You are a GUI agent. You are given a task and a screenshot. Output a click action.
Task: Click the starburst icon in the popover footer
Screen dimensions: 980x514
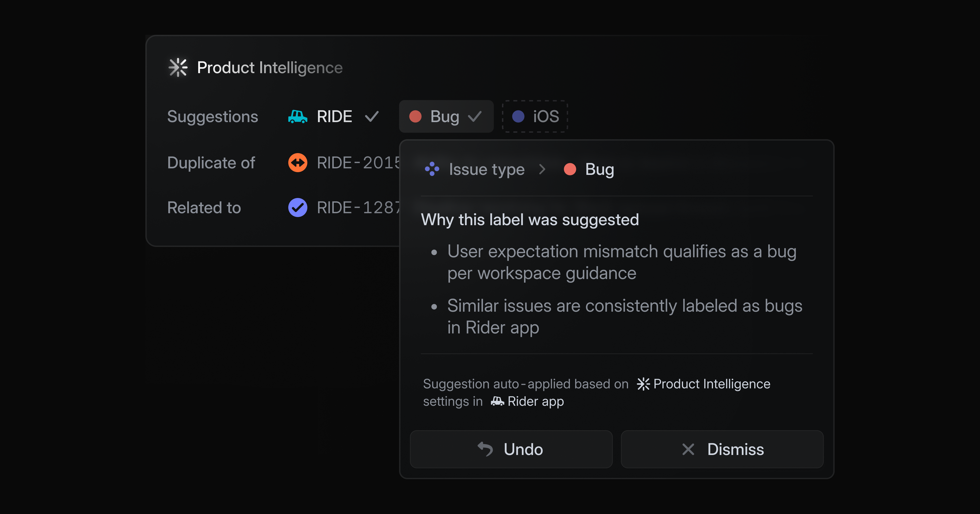pyautogui.click(x=643, y=384)
